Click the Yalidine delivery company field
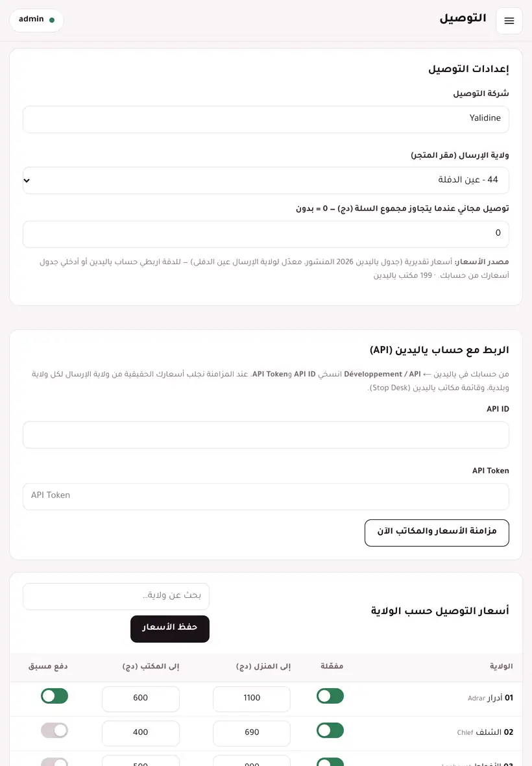 click(x=266, y=119)
